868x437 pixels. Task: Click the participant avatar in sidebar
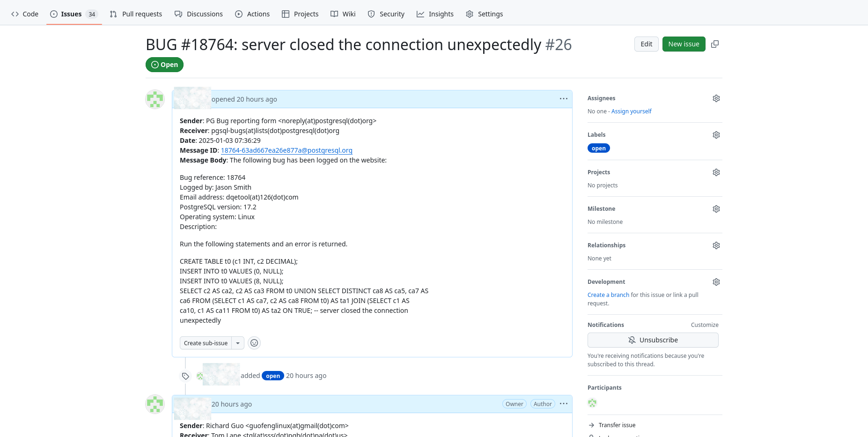[592, 403]
